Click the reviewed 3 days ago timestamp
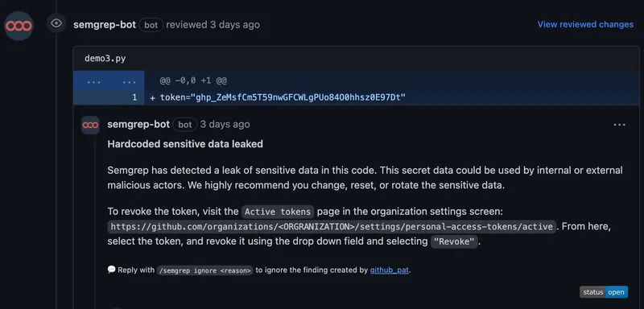Screen dimensions: 644x309 click(213, 25)
